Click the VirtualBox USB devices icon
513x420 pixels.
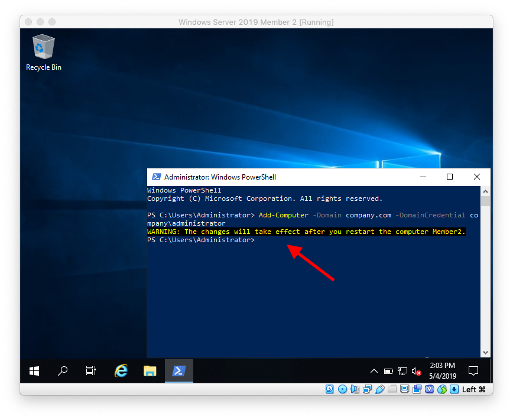tap(381, 389)
